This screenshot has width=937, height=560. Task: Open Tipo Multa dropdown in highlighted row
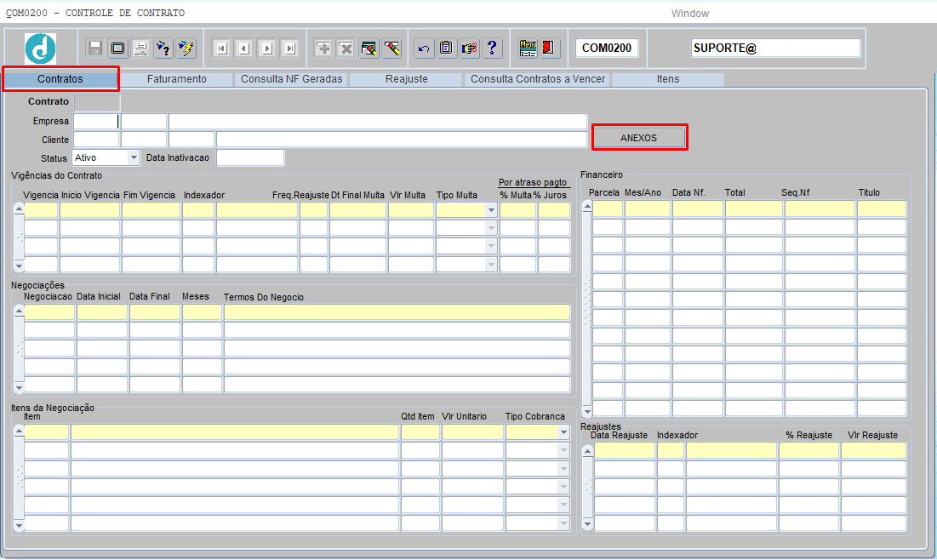pos(491,209)
